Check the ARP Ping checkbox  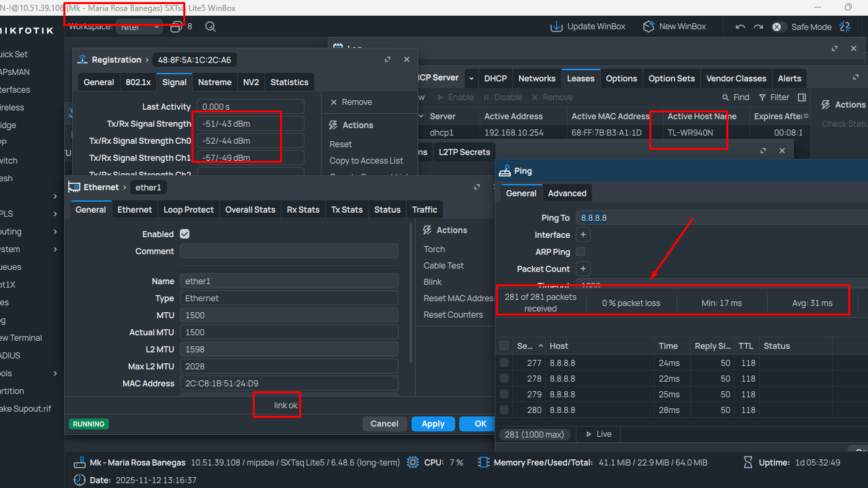[580, 252]
